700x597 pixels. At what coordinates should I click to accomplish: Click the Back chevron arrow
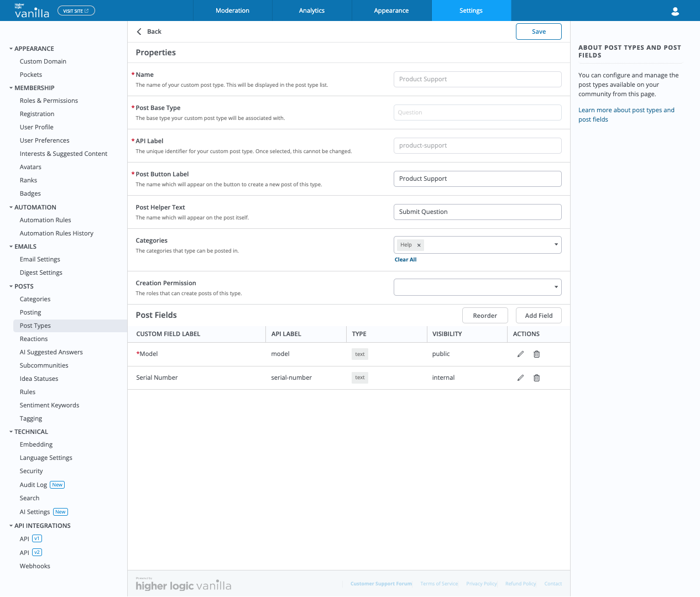(139, 32)
